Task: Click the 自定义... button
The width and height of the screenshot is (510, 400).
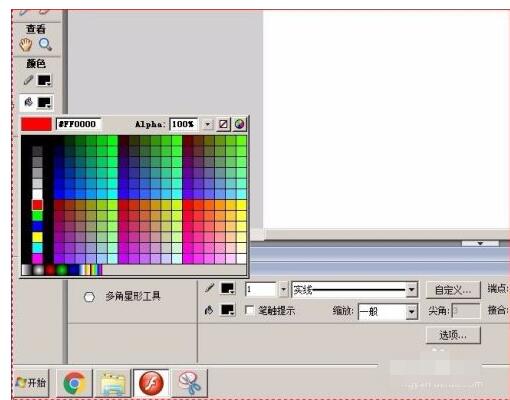Action: point(453,290)
